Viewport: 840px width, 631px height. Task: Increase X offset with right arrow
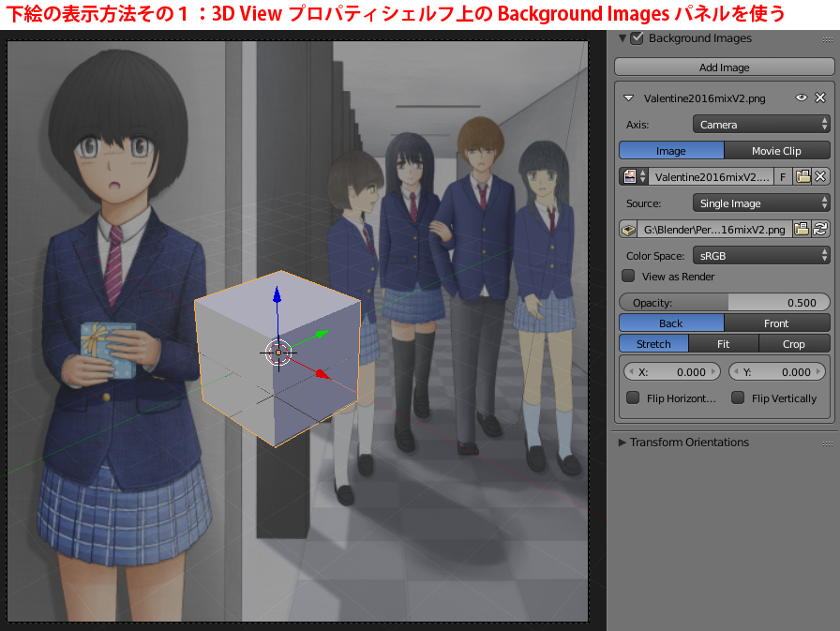click(x=713, y=371)
